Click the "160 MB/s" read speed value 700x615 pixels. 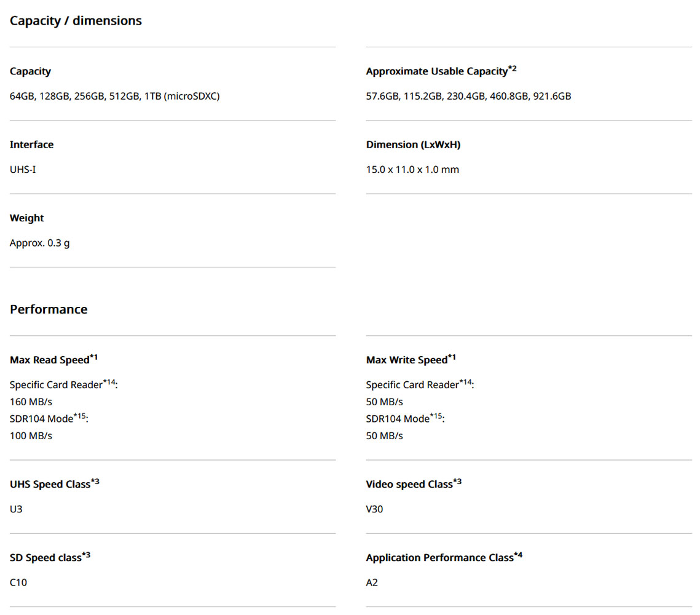[x=31, y=402]
